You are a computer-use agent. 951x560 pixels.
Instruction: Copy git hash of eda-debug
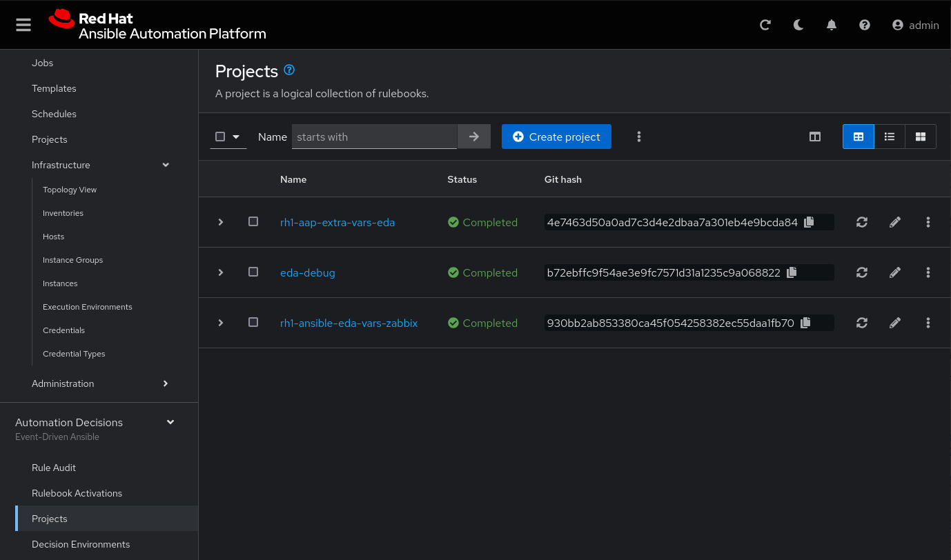pyautogui.click(x=792, y=272)
